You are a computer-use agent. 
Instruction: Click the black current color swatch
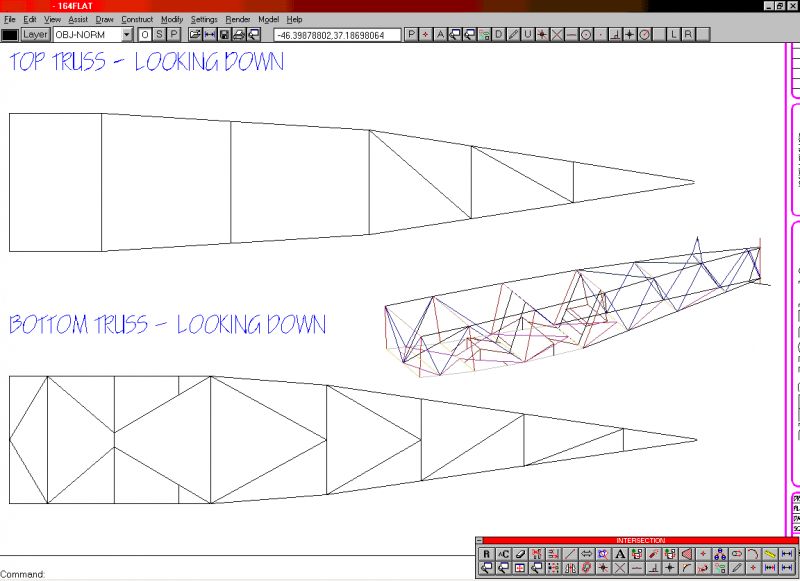(10, 35)
